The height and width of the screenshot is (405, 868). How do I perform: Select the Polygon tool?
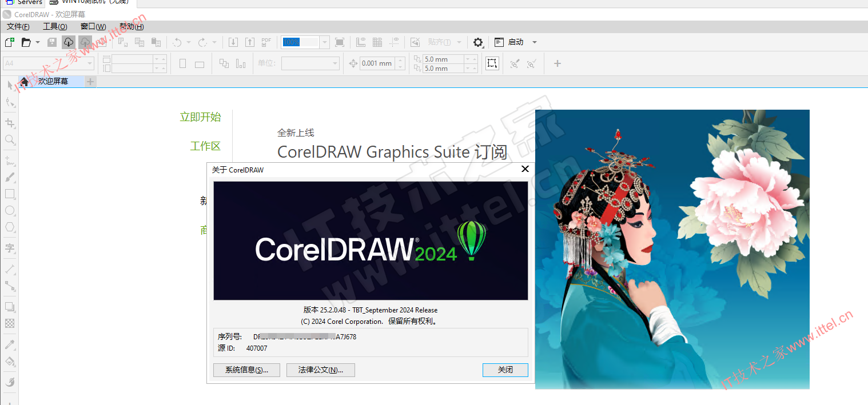[x=10, y=227]
